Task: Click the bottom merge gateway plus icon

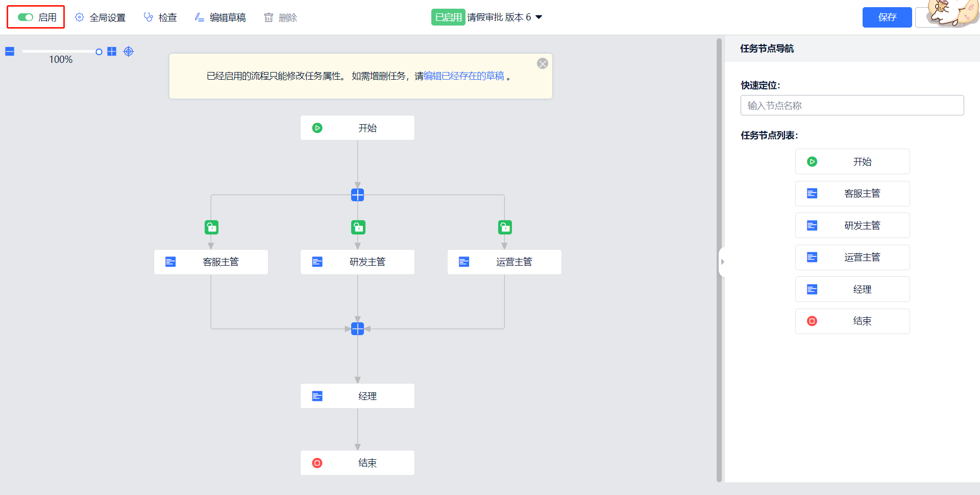Action: pos(358,329)
